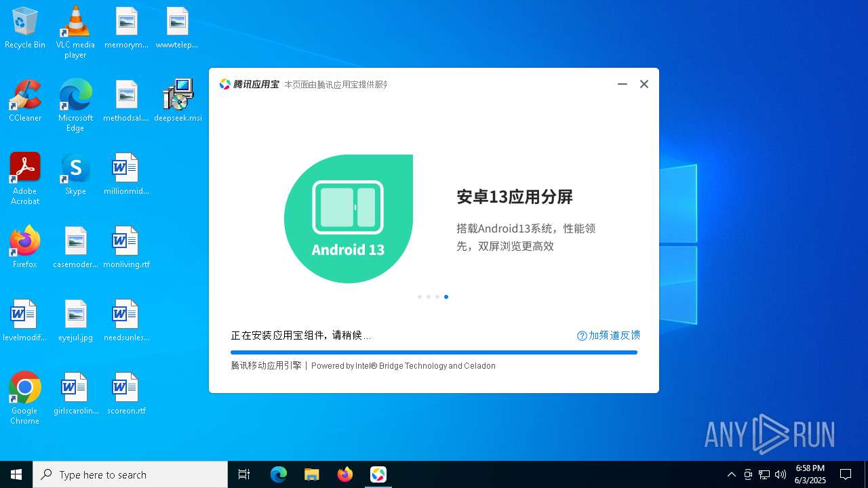Screen dimensions: 868x488
Task: Select the scoreon.rtf document
Action: coord(126,394)
